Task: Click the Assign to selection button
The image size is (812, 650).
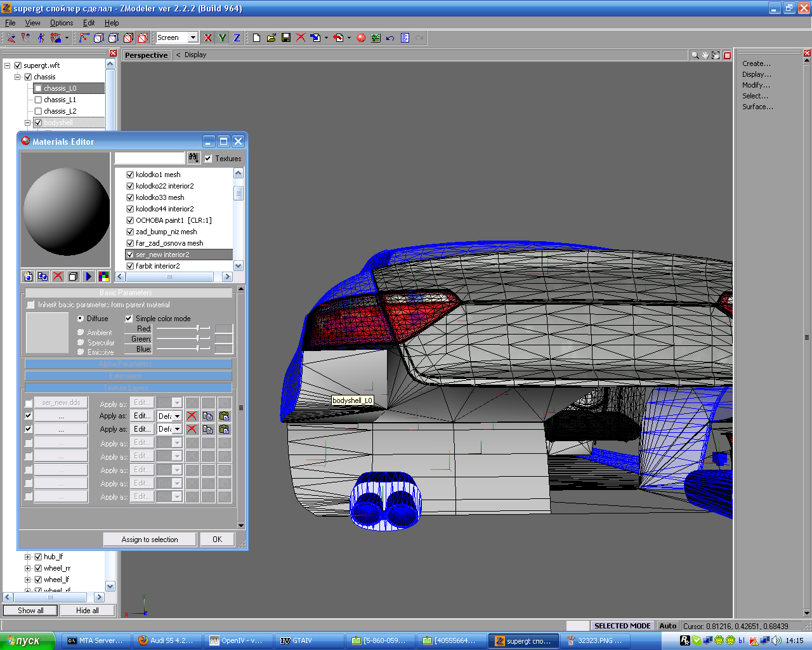Action: (x=150, y=540)
